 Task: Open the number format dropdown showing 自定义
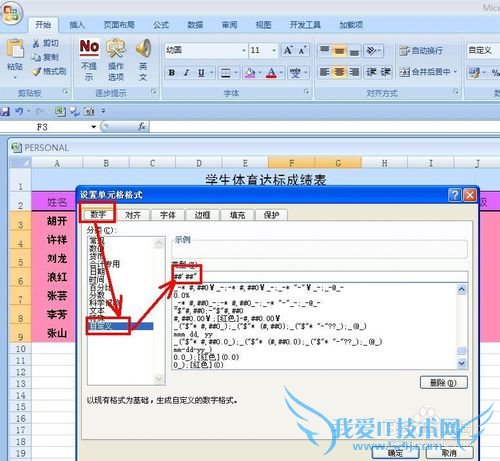[x=483, y=50]
